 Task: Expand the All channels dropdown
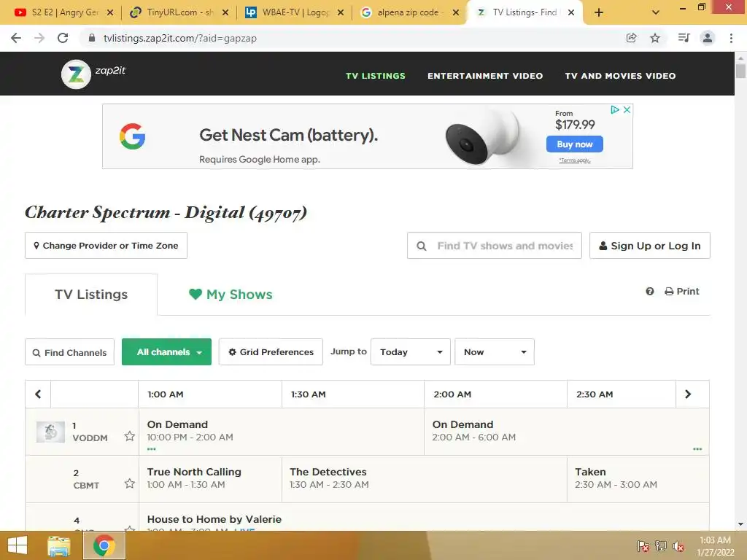coord(167,352)
